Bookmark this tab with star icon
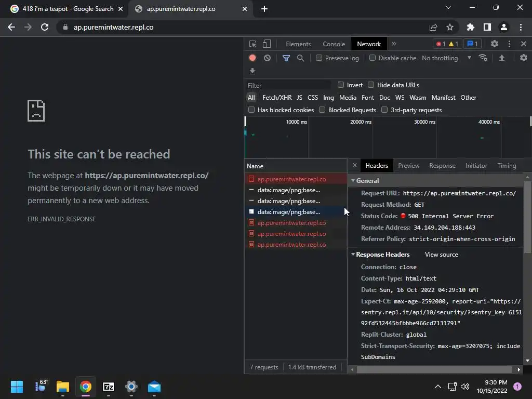Screen dimensions: 532x399 [450, 27]
